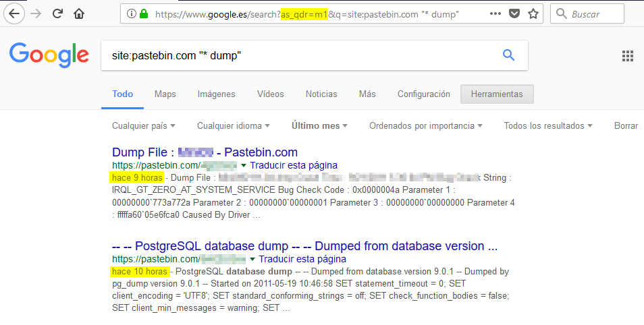The image size is (644, 325).
Task: Switch to the Imágenes tab
Action: pos(216,94)
